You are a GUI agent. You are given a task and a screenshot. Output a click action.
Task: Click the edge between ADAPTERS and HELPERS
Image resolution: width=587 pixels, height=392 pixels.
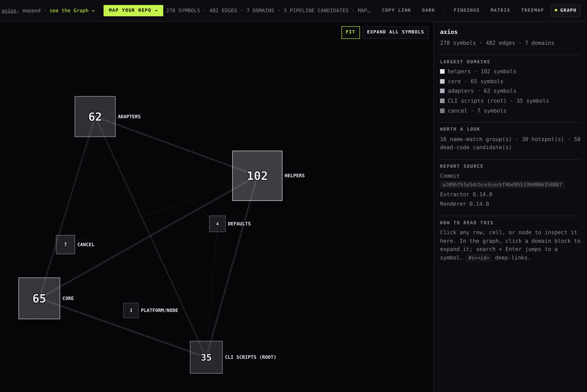tap(174, 145)
